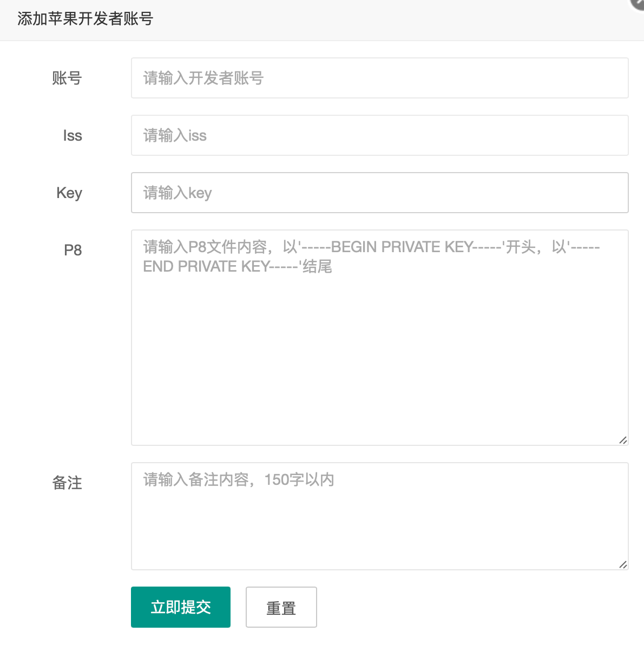Viewport: 644px width, 658px height.
Task: Focus the Iss input field
Action: tap(379, 135)
